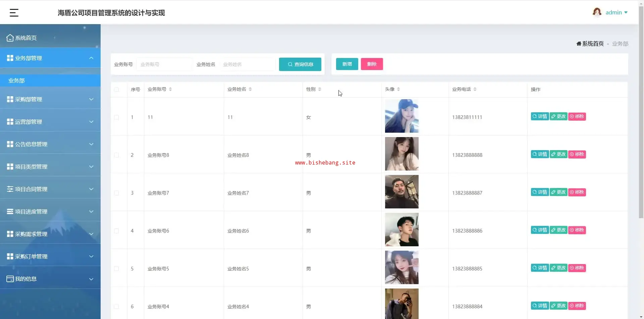
Task: Click the pink 删除 button
Action: [372, 64]
